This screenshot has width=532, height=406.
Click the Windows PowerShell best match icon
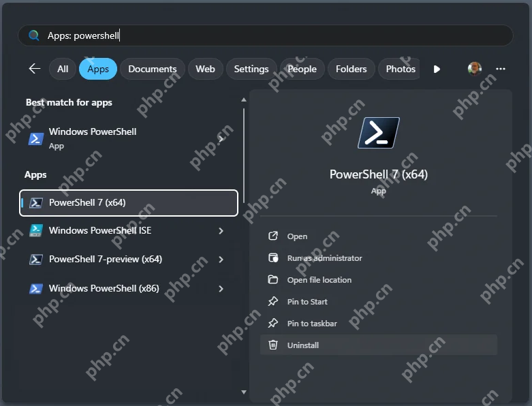click(x=35, y=139)
